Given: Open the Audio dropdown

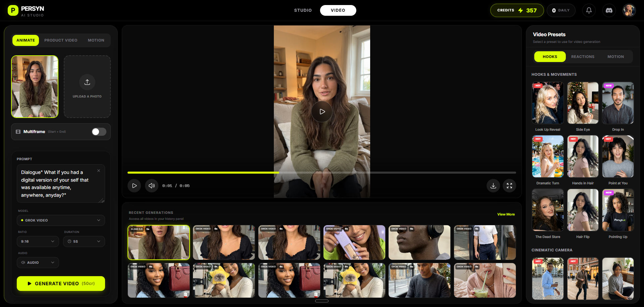Looking at the screenshot, I should point(38,262).
